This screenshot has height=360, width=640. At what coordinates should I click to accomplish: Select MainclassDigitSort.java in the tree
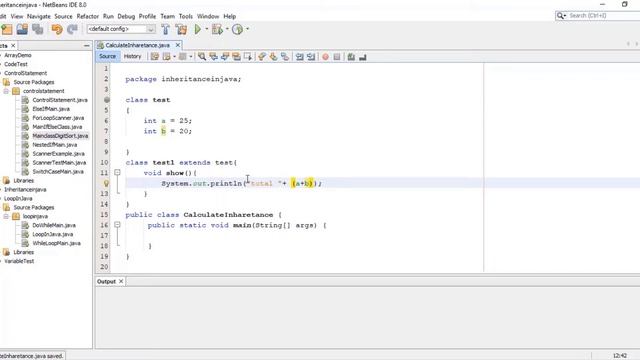(x=60, y=136)
